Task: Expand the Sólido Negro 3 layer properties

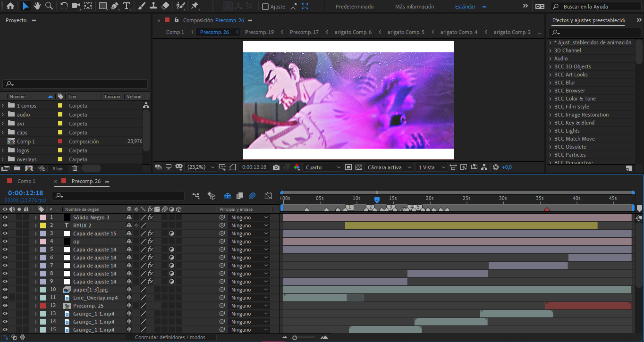Action: (x=35, y=217)
